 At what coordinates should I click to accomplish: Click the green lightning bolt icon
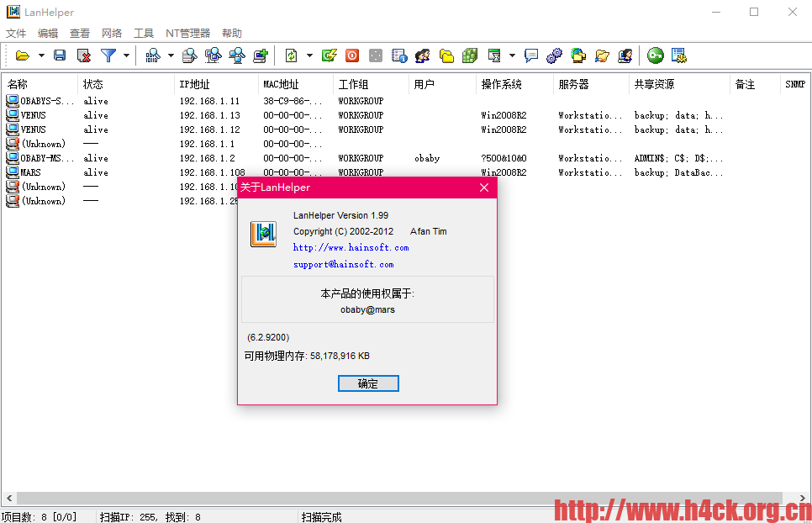click(x=329, y=55)
